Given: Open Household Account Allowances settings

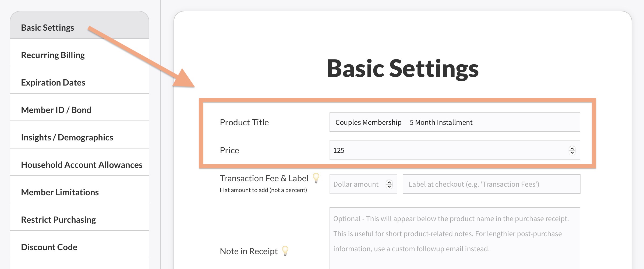Looking at the screenshot, I should pyautogui.click(x=82, y=165).
